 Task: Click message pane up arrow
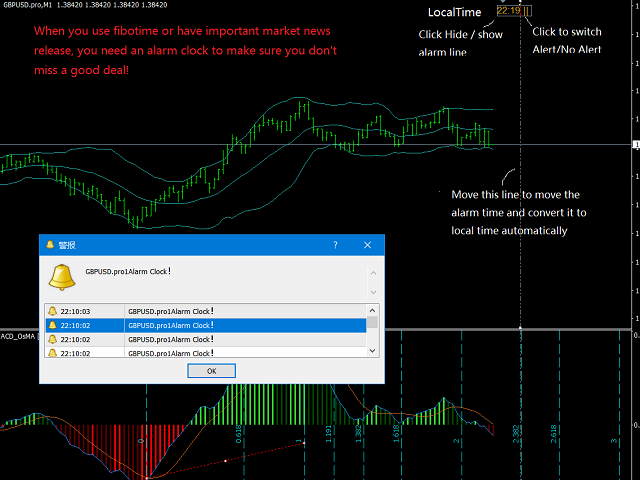point(373,273)
